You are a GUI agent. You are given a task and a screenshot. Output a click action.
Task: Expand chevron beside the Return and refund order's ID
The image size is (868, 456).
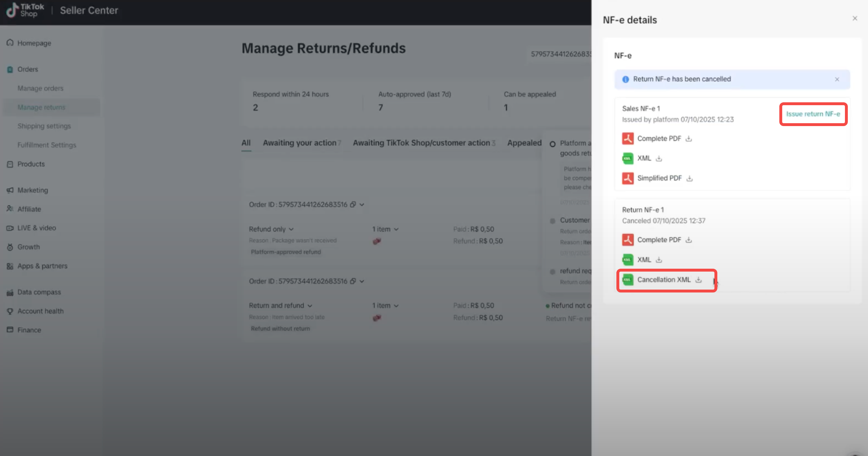tap(362, 281)
